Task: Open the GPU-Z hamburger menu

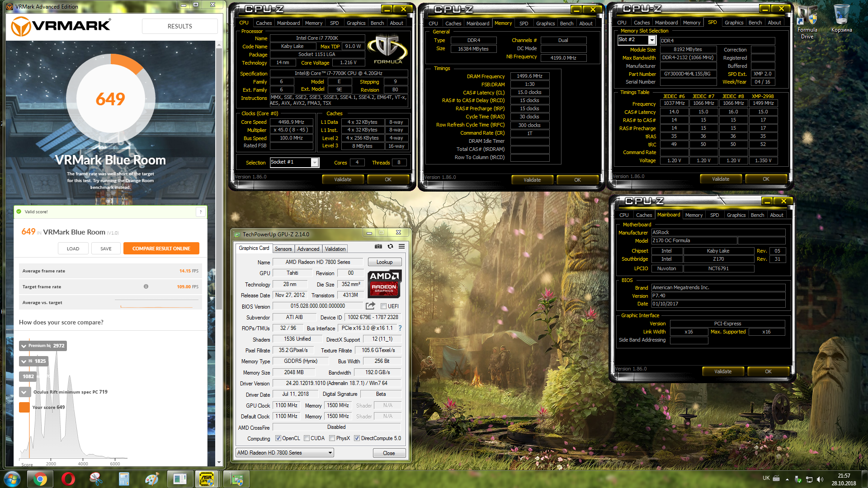Action: click(401, 246)
